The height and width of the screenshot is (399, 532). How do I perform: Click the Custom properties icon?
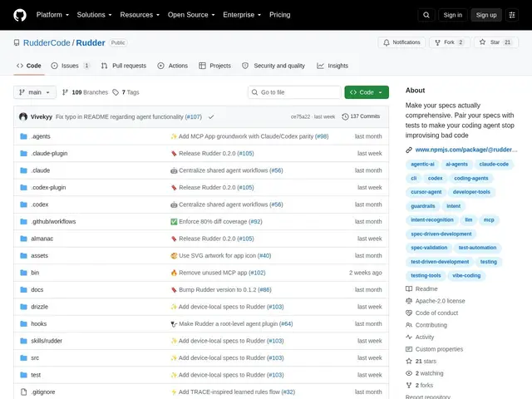409,349
